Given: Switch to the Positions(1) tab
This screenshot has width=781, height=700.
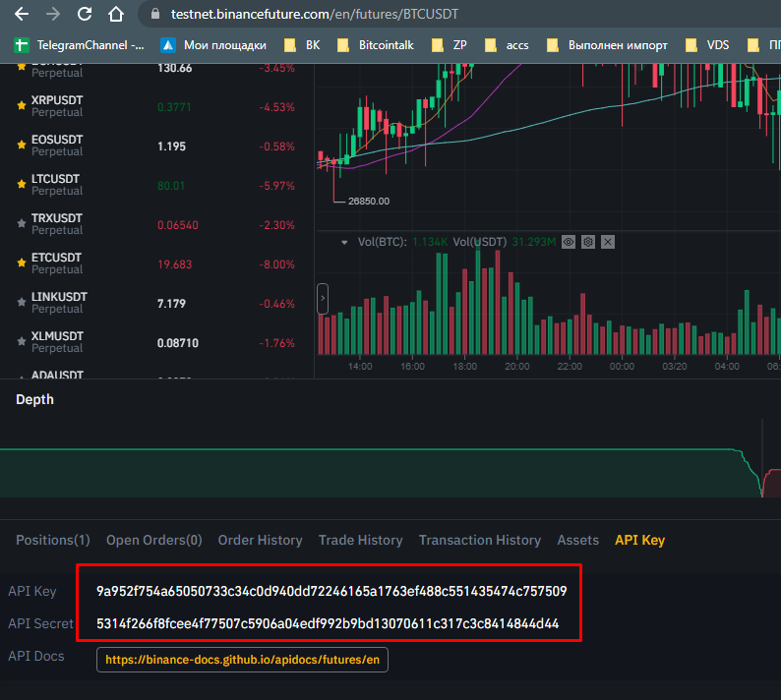Looking at the screenshot, I should click(53, 540).
